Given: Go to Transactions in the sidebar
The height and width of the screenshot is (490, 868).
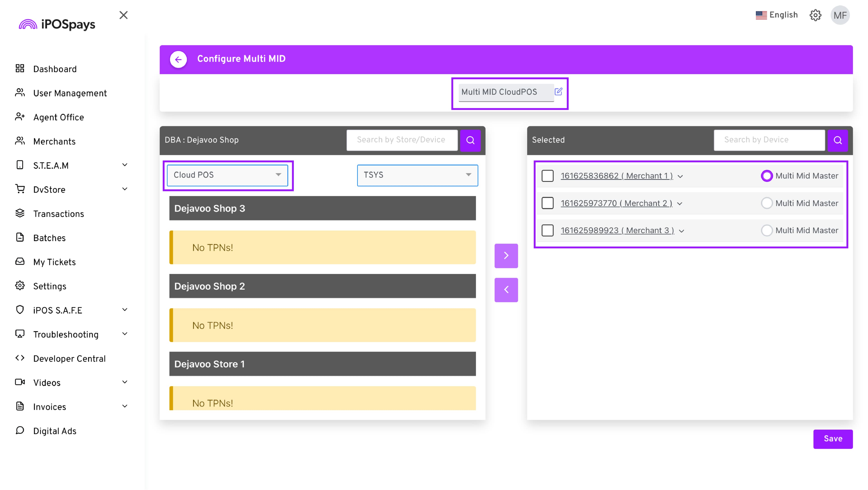Looking at the screenshot, I should coord(58,214).
